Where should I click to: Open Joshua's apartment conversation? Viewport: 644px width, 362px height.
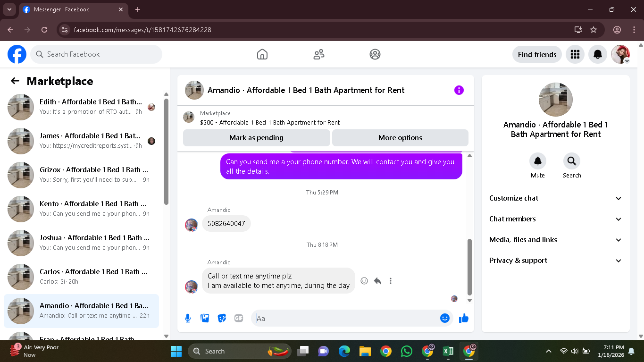point(81,243)
